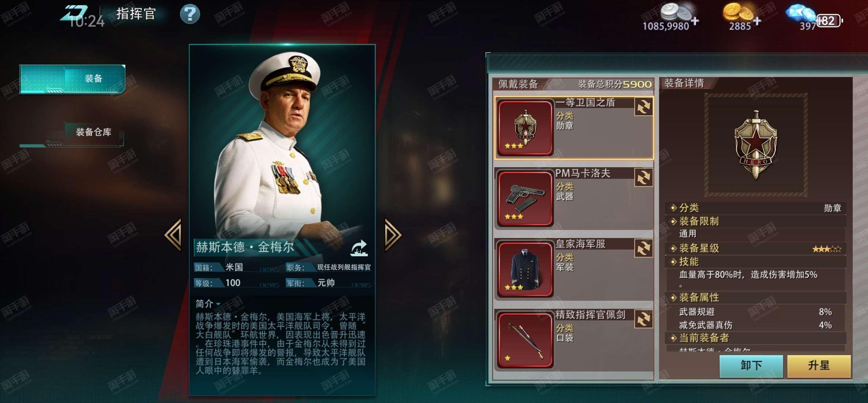Click the 卸下 unequip button

pyautogui.click(x=751, y=366)
